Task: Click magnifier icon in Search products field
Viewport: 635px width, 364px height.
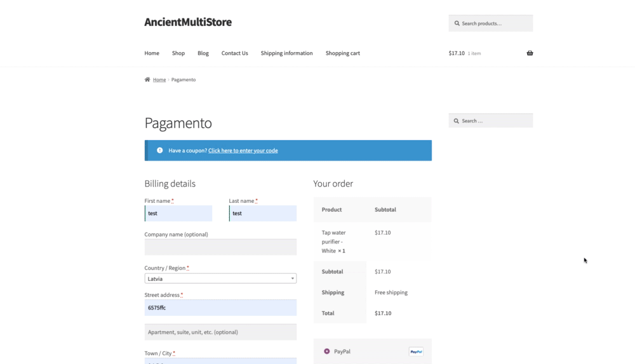Action: click(x=457, y=23)
